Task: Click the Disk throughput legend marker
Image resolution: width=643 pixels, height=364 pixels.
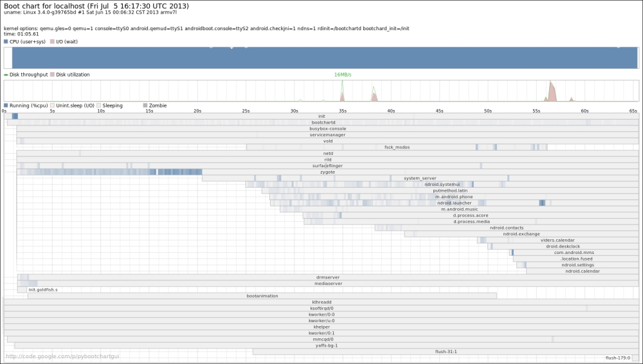Action: pos(6,75)
